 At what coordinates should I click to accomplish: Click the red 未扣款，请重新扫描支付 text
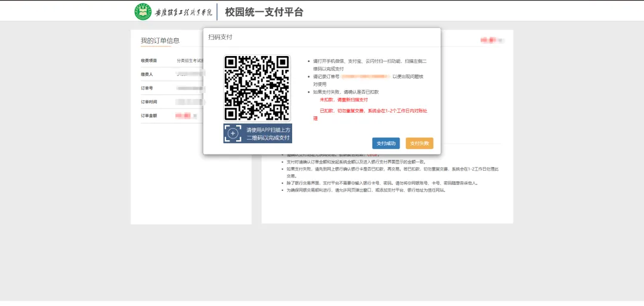344,100
